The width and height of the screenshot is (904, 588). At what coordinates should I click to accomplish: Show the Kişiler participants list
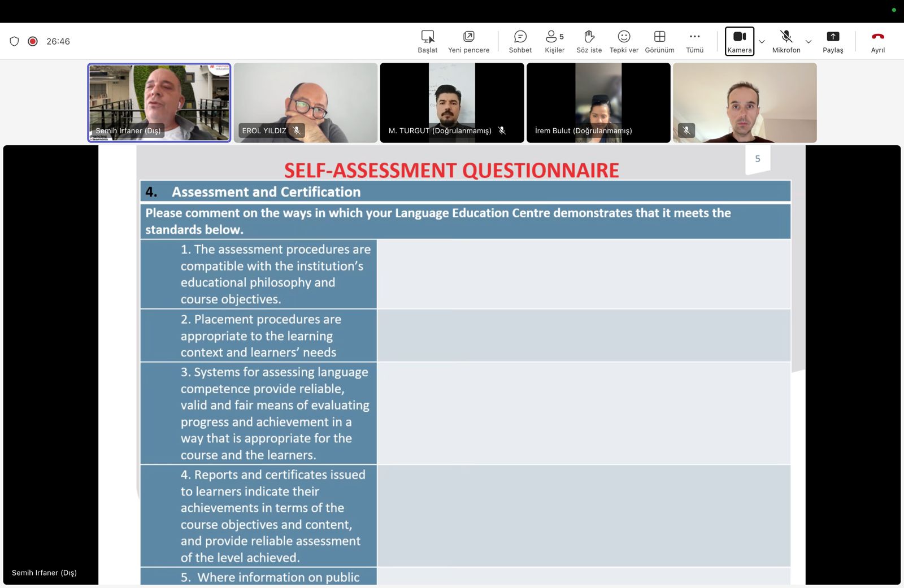point(554,41)
